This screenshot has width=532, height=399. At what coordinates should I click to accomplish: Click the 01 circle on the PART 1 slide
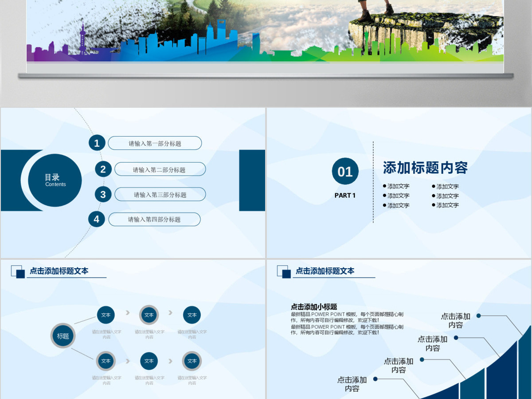pyautogui.click(x=345, y=171)
